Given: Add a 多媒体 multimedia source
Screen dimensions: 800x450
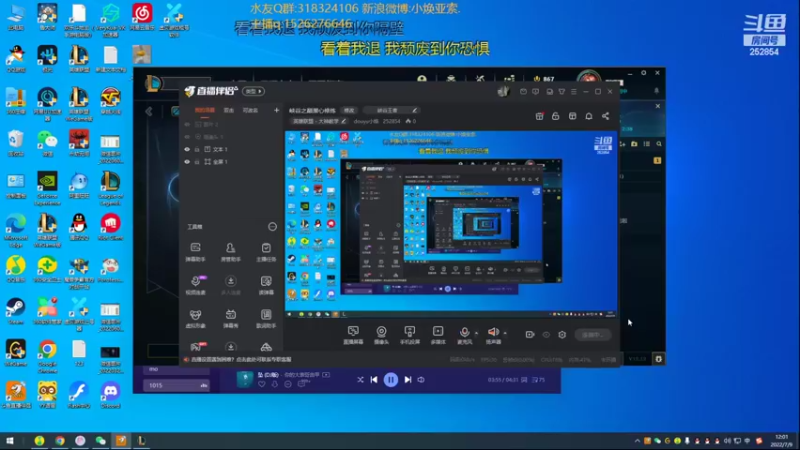Looking at the screenshot, I should coord(438,335).
